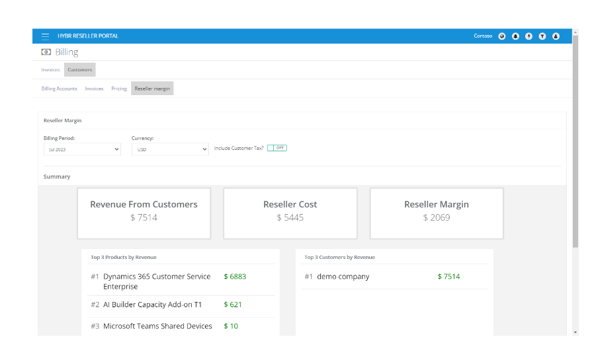Image resolution: width=592 pixels, height=364 pixels.
Task: Click the Contoso account name
Action: coord(483,36)
